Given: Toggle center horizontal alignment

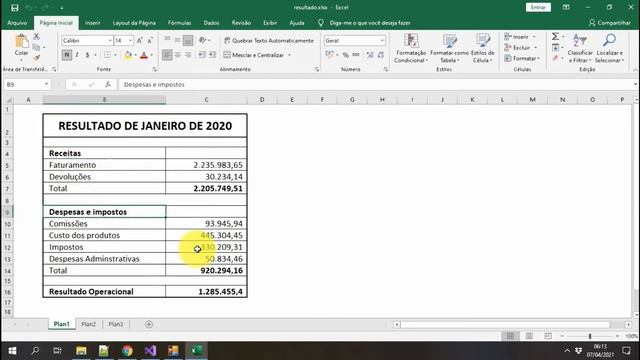Looking at the screenshot, I should pos(178,55).
